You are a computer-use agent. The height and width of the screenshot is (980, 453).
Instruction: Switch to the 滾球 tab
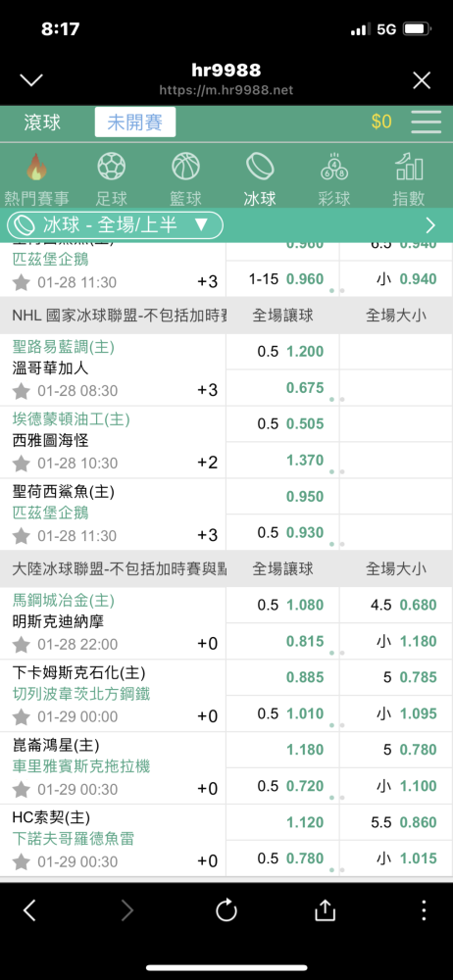[42, 122]
